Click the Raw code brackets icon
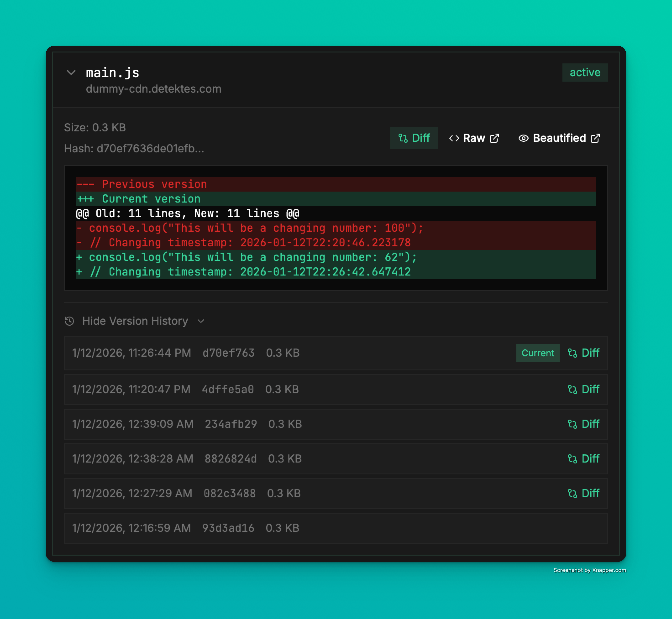The image size is (672, 619). (454, 138)
